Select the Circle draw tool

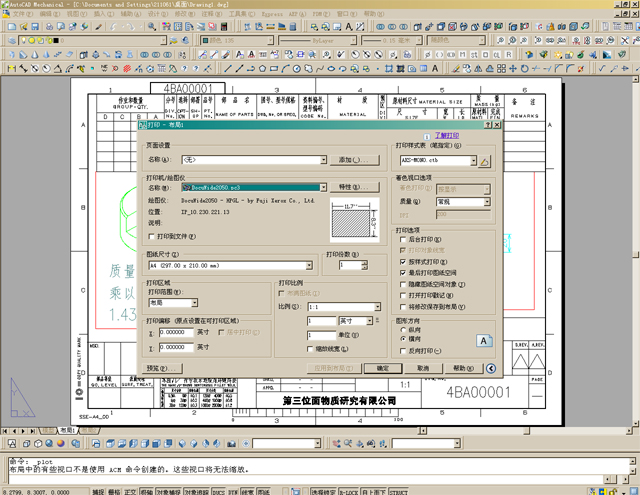(x=297, y=69)
